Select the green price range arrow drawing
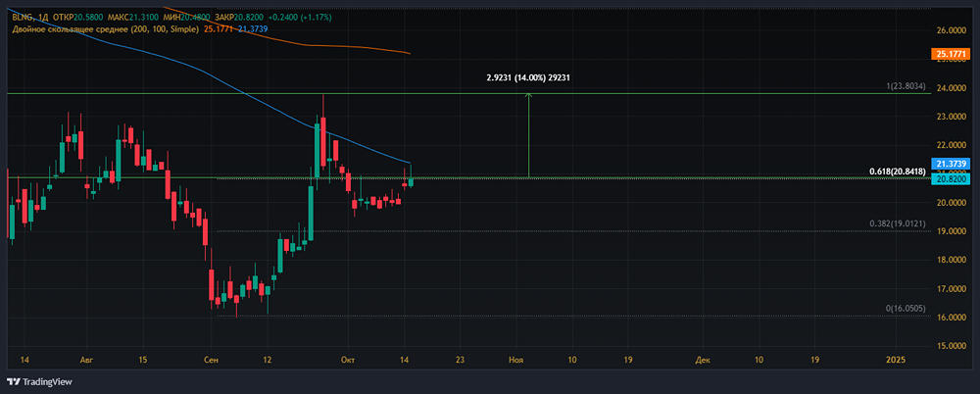Image resolution: width=980 pixels, height=394 pixels. coord(529,135)
